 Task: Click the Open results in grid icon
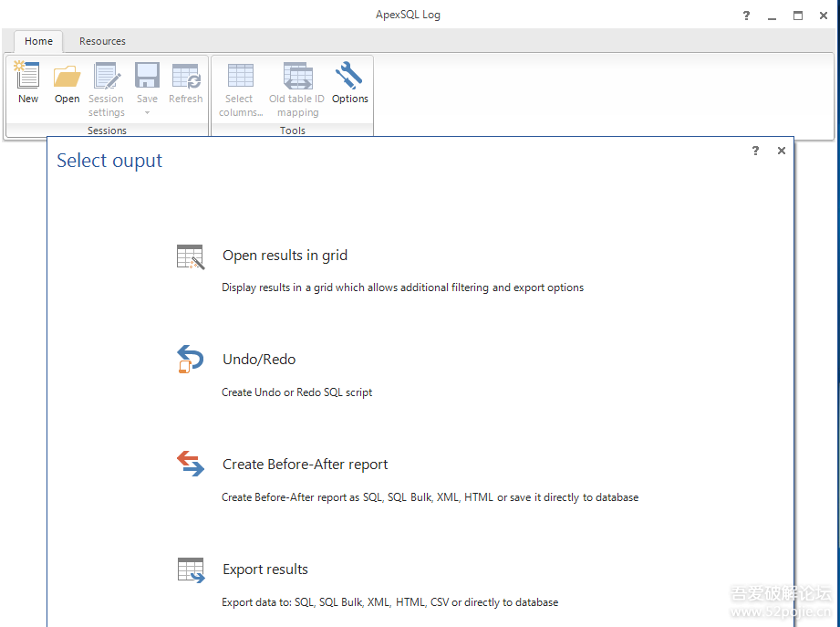coord(191,256)
